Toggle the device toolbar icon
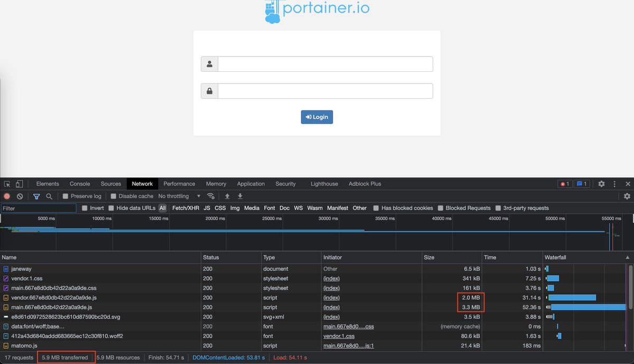This screenshot has width=634, height=364. pyautogui.click(x=20, y=184)
